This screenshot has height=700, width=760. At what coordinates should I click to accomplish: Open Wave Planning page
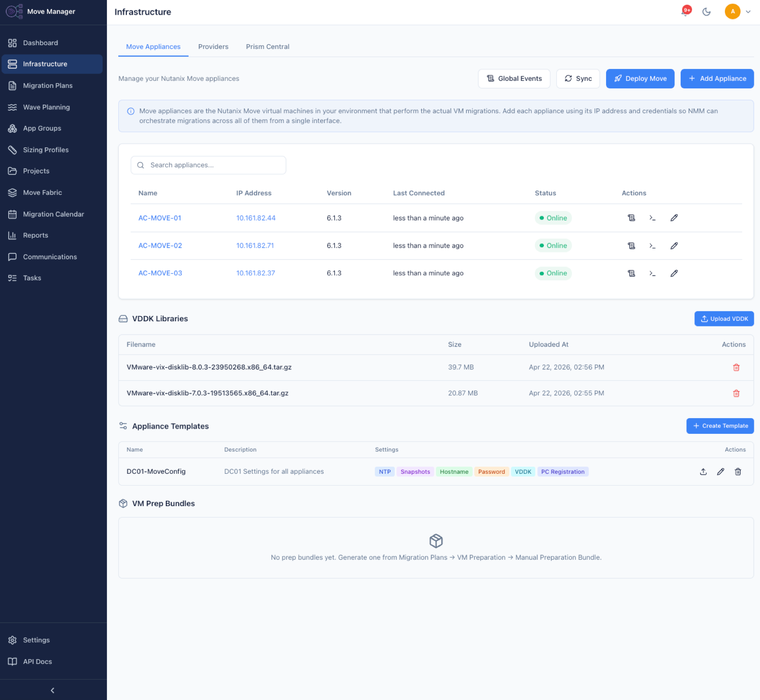52,107
